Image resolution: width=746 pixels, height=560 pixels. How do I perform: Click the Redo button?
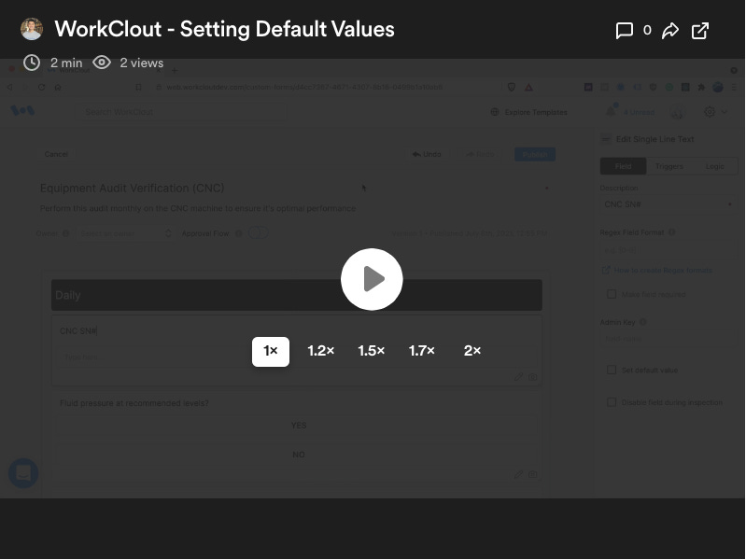point(480,154)
